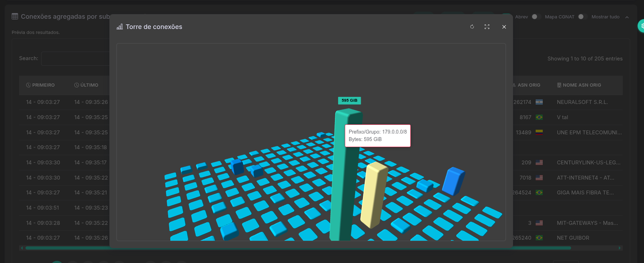Image resolution: width=644 pixels, height=263 pixels.
Task: Collapse the panel with the chevron-up arrow
Action: click(x=627, y=17)
